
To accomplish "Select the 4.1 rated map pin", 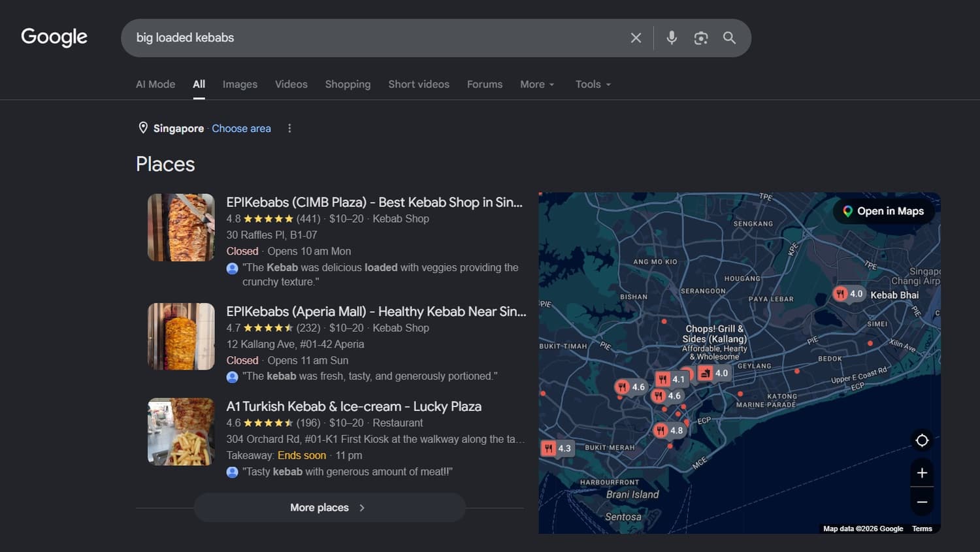I will coord(671,379).
